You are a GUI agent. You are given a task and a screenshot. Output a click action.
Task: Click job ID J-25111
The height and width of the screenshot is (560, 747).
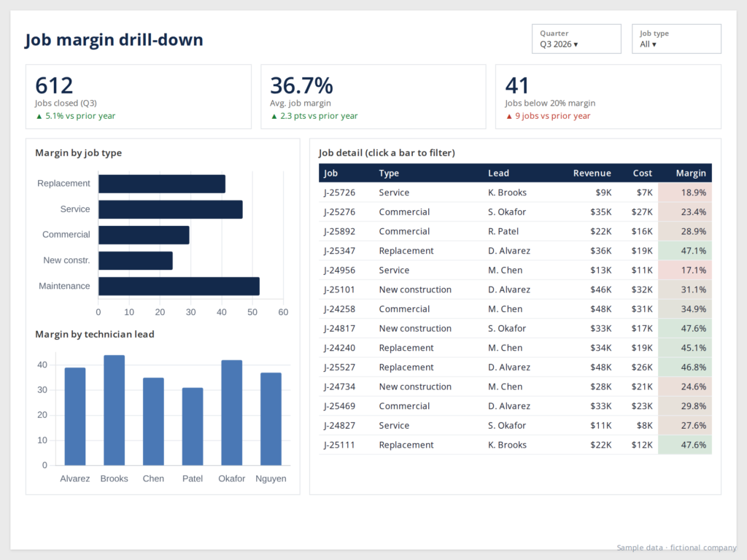340,446
